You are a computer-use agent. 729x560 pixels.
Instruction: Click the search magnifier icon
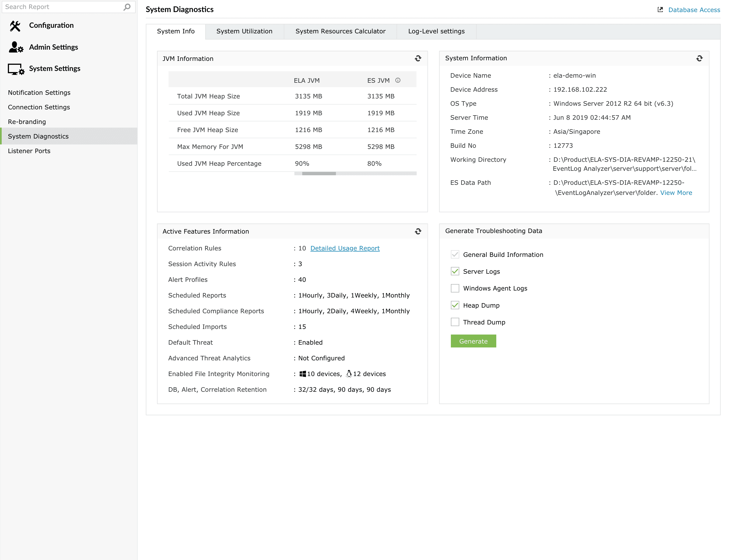coord(127,7)
